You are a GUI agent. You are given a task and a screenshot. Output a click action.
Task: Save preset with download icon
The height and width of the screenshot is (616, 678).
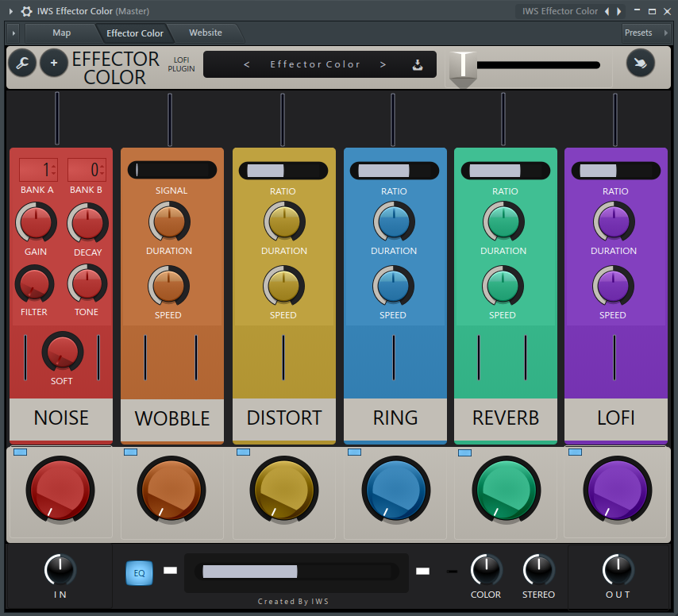(x=418, y=65)
